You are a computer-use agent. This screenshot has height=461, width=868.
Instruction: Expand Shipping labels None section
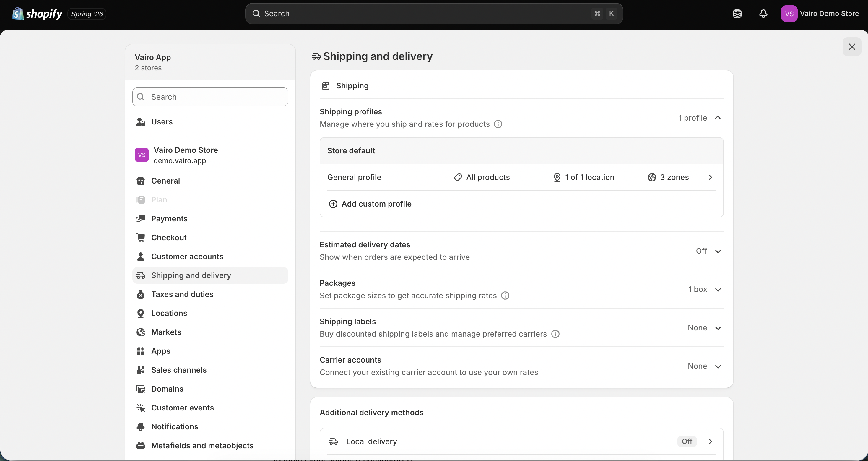pos(704,328)
